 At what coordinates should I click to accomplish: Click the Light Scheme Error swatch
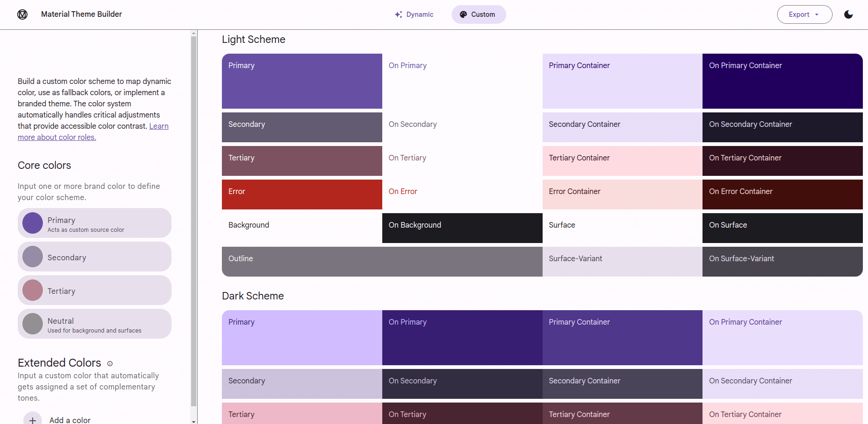click(x=302, y=195)
